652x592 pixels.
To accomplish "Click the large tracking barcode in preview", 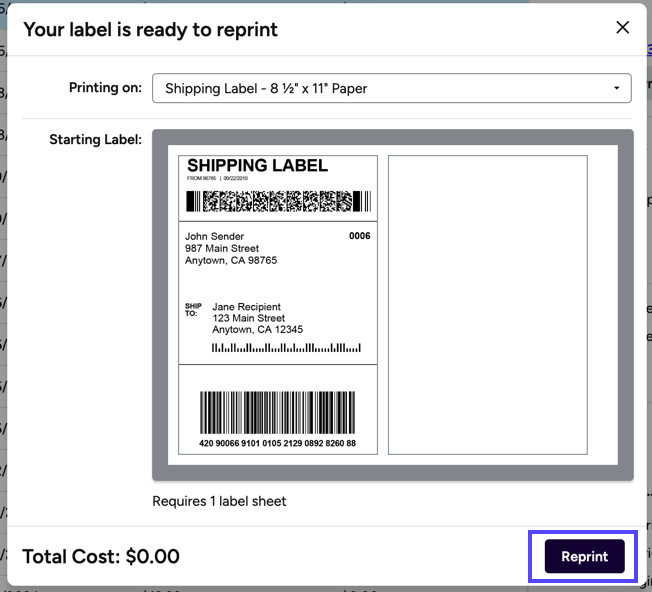I will click(278, 411).
